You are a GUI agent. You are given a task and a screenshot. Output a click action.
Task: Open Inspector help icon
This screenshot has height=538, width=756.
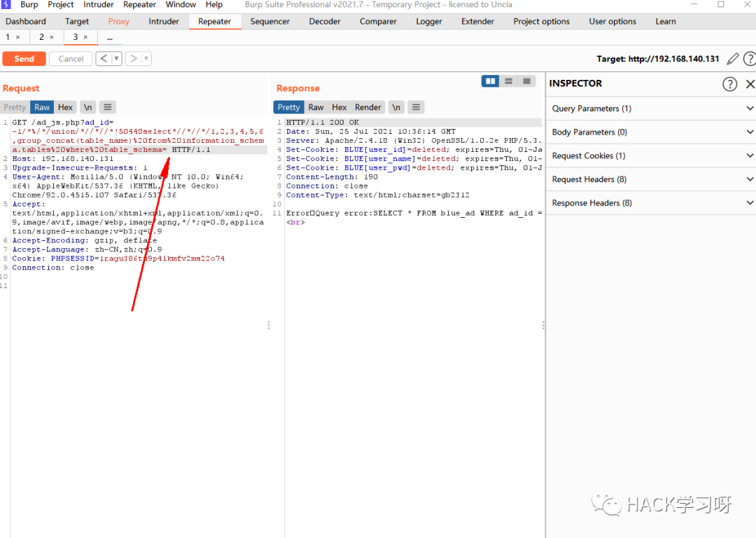[x=729, y=84]
